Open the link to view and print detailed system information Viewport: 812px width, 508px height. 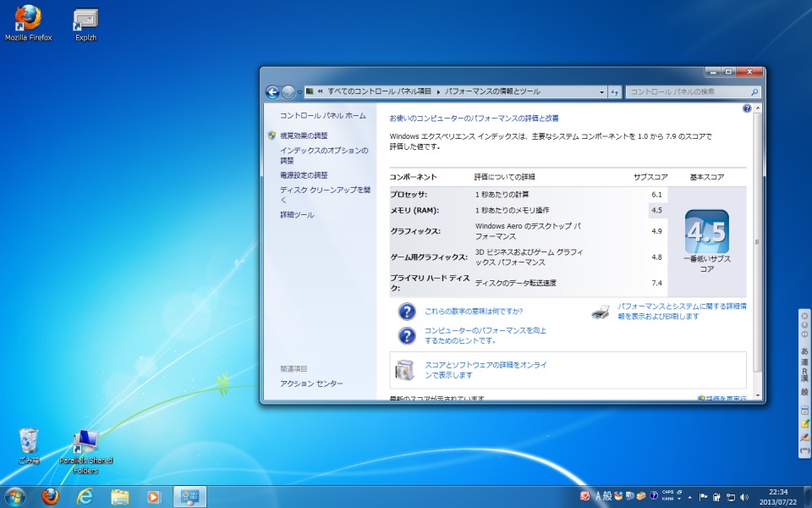coord(682,311)
